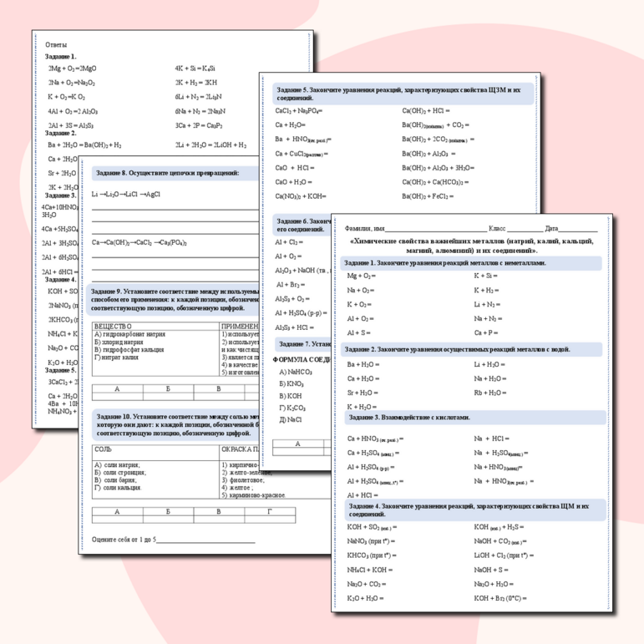
Task: Select row "А) гидрокарбонат натрия"
Action: pos(129,334)
